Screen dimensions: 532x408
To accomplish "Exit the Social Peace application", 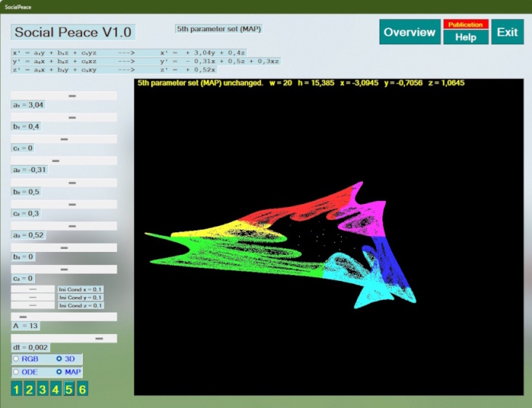I will 507,32.
